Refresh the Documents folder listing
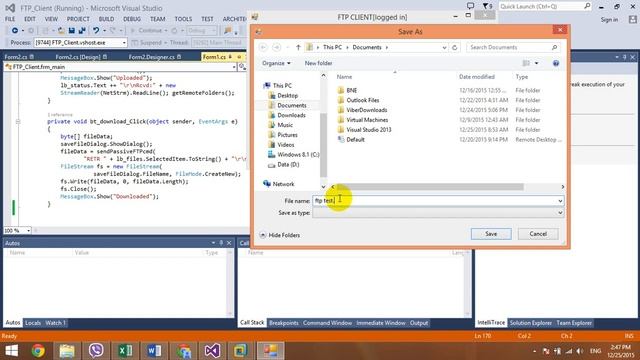The image size is (640, 360). click(x=455, y=47)
